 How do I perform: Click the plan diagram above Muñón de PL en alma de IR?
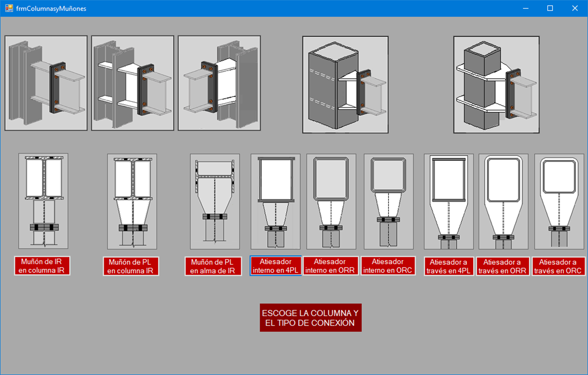click(215, 202)
